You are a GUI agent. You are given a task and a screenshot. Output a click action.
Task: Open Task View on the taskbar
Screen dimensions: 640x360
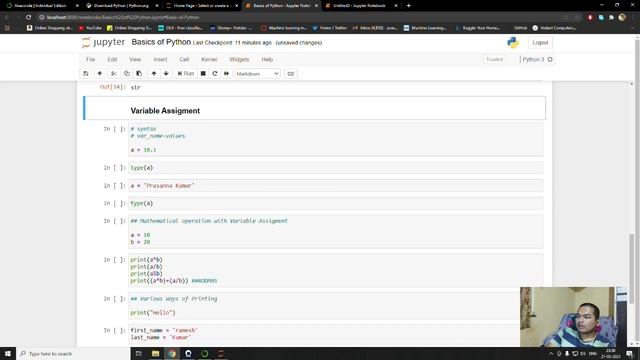click(138, 353)
